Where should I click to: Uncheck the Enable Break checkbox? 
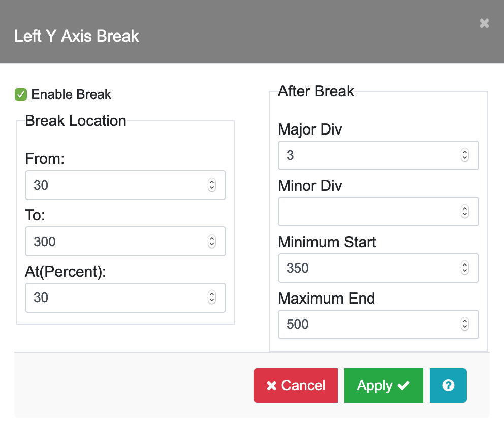coord(21,94)
